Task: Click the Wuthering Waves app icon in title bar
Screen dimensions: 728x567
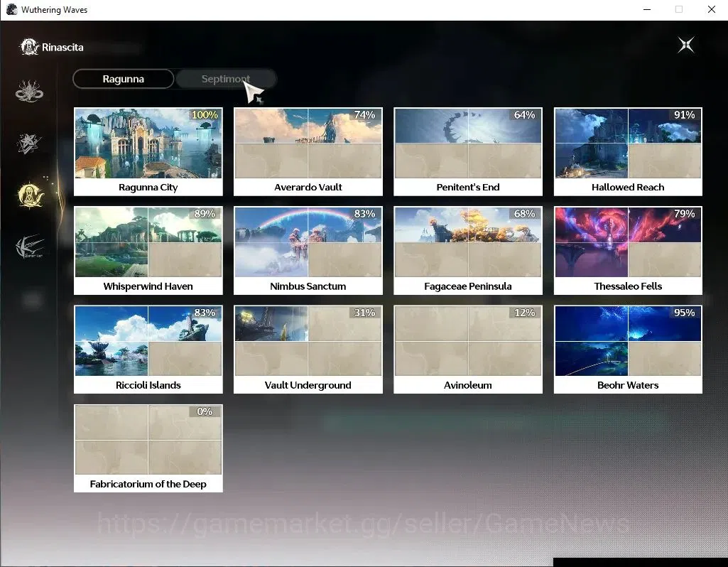Action: coord(11,9)
